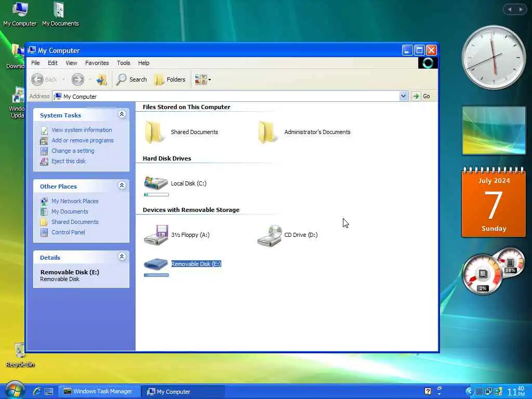The image size is (532, 399).
Task: Open the Back history dropdown arrow
Action: pos(63,79)
